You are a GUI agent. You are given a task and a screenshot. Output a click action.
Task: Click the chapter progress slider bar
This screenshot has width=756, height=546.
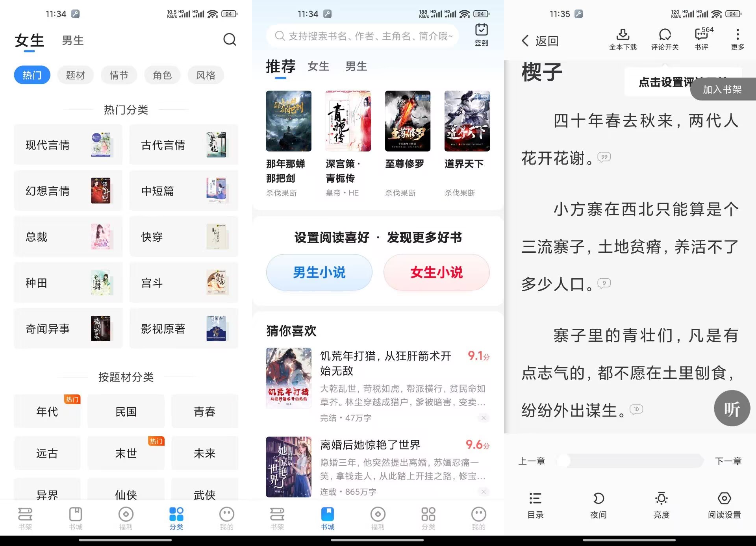[630, 461]
